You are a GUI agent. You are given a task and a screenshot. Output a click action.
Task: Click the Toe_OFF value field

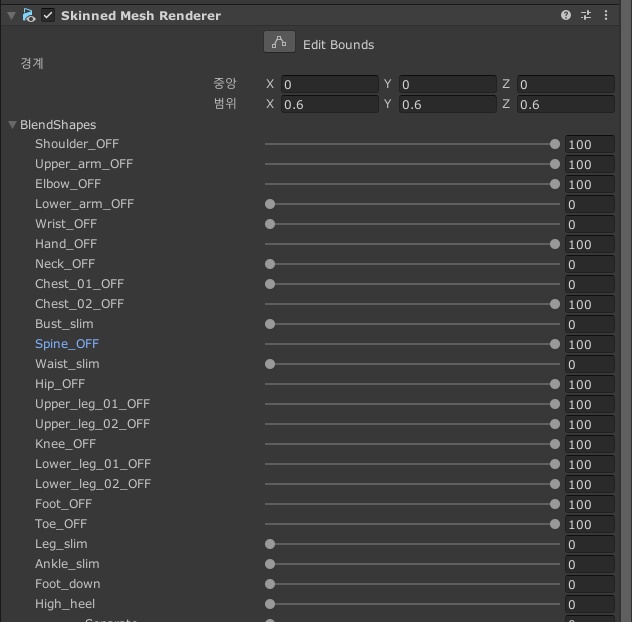point(589,524)
